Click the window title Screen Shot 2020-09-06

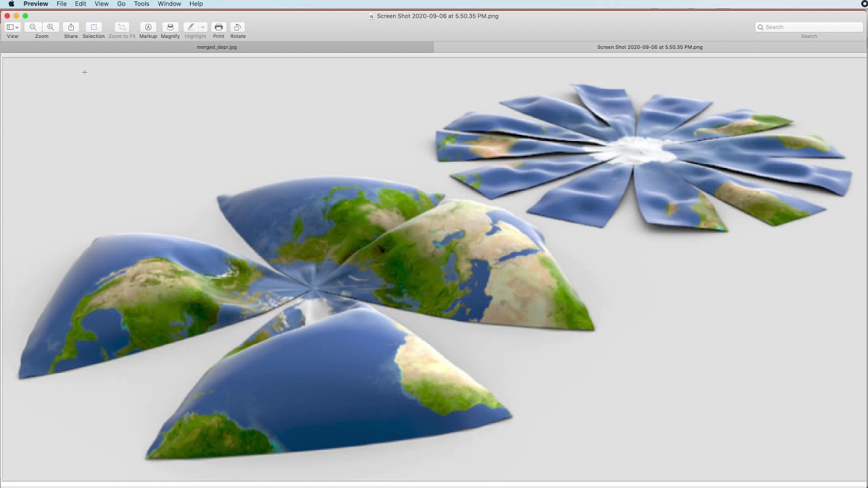point(437,16)
